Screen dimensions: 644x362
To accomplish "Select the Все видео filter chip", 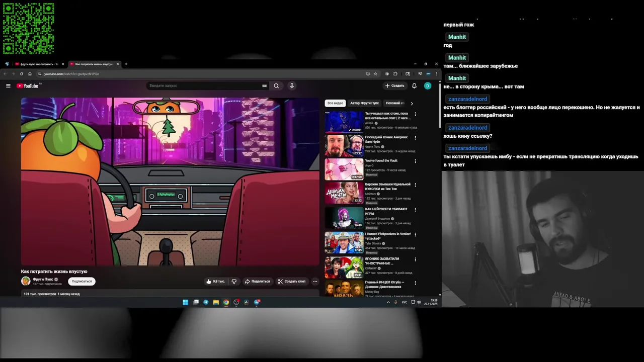I will 335,103.
